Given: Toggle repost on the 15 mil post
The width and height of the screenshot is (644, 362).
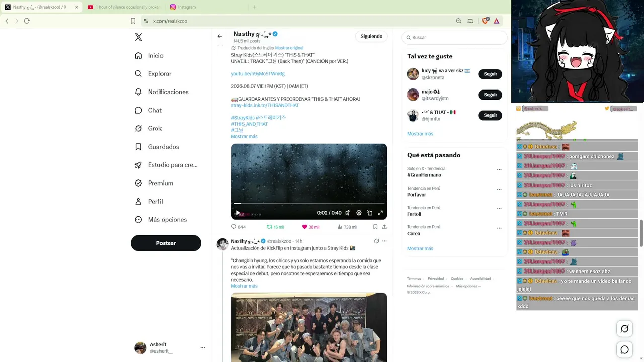Looking at the screenshot, I should point(275,227).
